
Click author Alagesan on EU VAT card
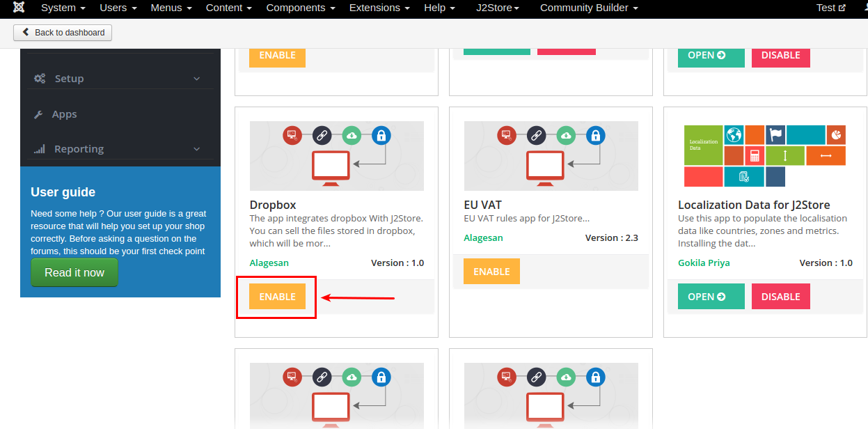pyautogui.click(x=484, y=237)
